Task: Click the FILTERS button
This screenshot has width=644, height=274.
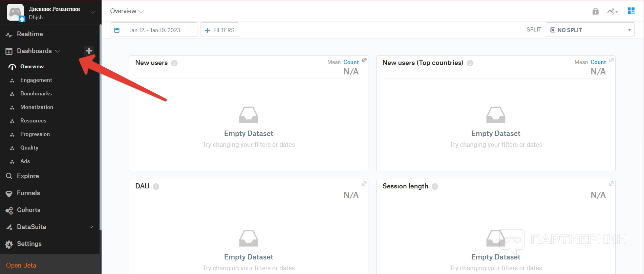Action: coord(219,30)
